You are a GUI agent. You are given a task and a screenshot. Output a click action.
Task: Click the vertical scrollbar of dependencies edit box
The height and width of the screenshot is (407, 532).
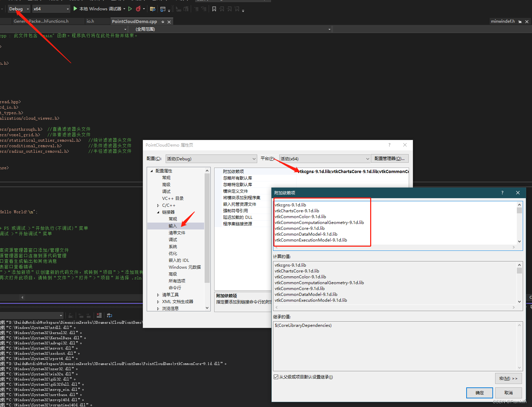point(519,223)
